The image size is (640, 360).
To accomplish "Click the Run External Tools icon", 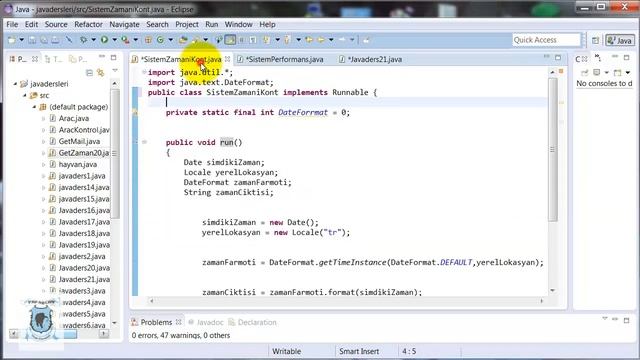I will [125, 40].
